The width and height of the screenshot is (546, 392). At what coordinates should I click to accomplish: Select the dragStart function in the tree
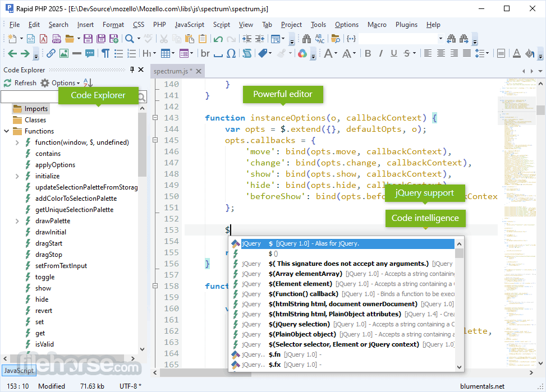[x=49, y=243]
